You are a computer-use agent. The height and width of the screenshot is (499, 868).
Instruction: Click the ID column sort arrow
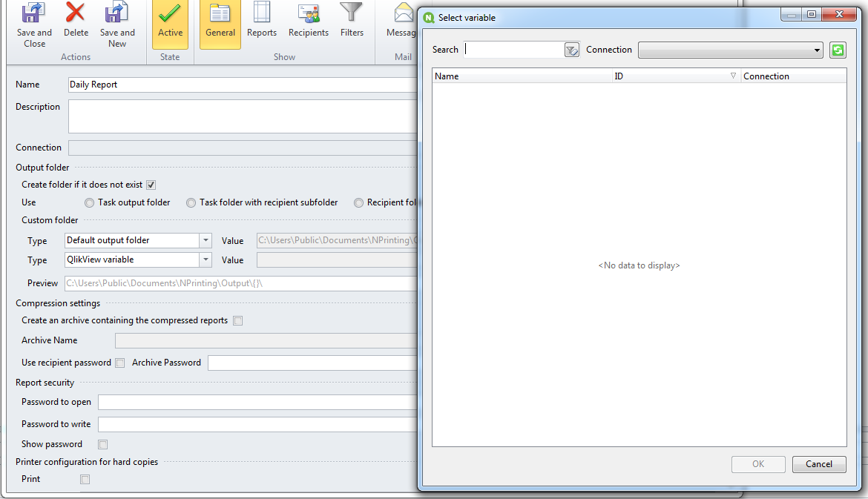tap(733, 76)
